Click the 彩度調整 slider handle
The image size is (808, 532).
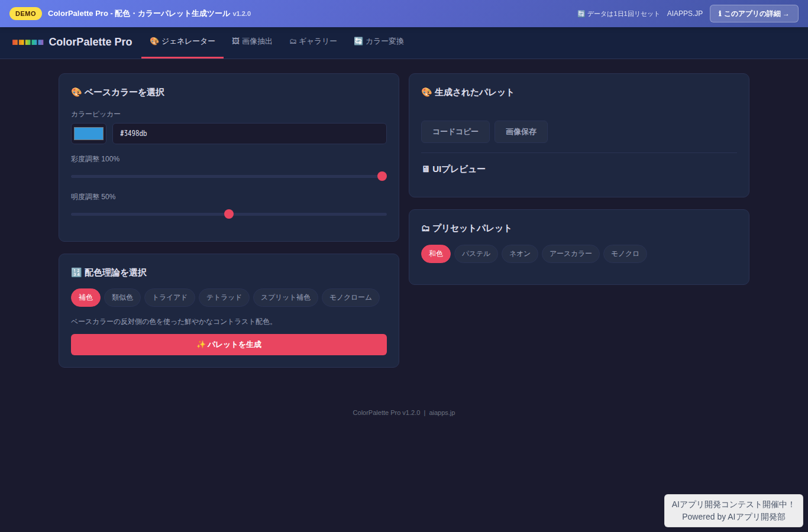pyautogui.click(x=382, y=176)
